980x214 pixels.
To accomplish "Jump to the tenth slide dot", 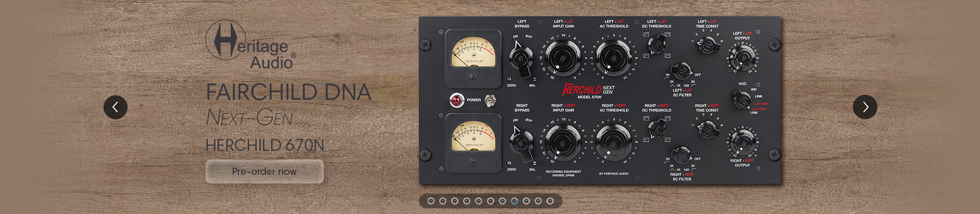I will tap(538, 201).
